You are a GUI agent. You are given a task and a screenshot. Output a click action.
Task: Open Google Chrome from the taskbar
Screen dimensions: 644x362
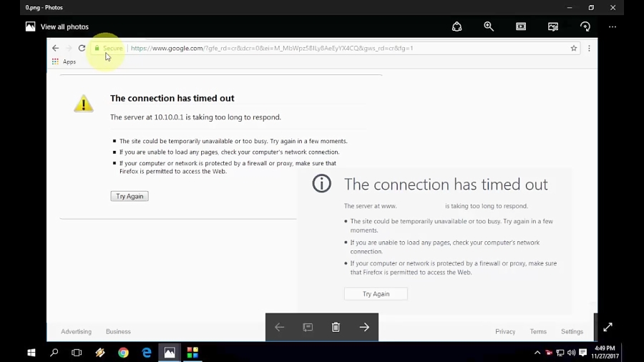[x=123, y=353]
